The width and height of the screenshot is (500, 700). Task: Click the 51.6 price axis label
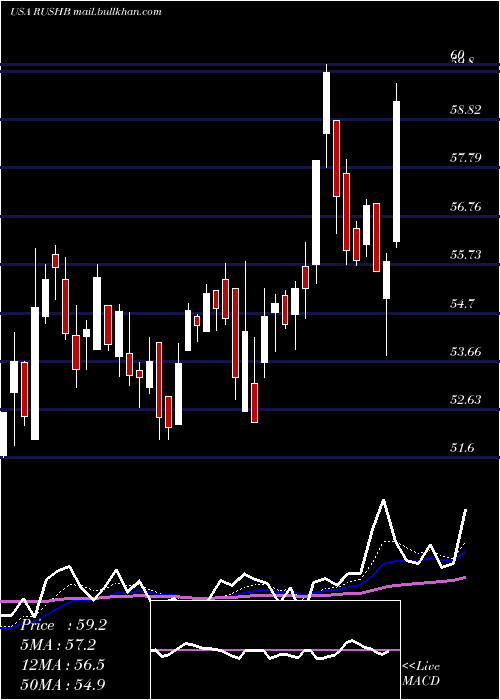click(x=462, y=448)
